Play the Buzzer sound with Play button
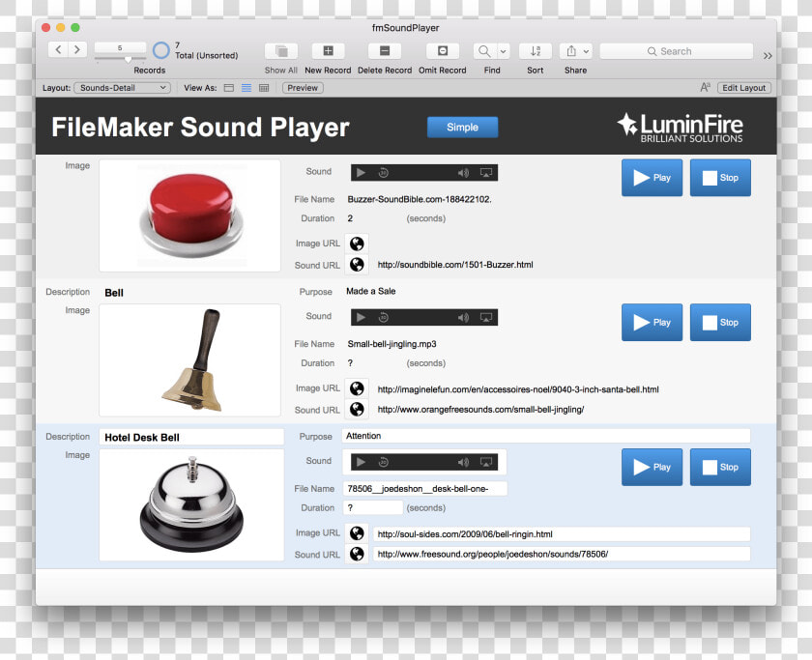Image resolution: width=812 pixels, height=660 pixels. pyautogui.click(x=652, y=178)
